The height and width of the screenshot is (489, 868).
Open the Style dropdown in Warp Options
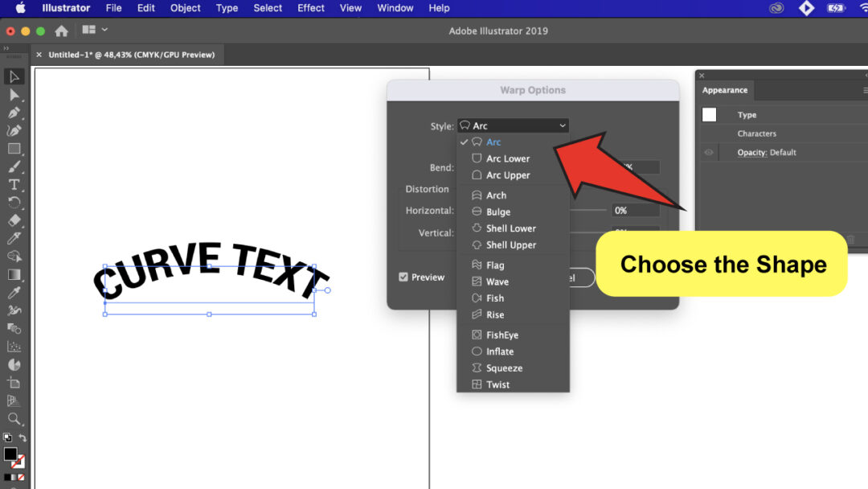512,125
